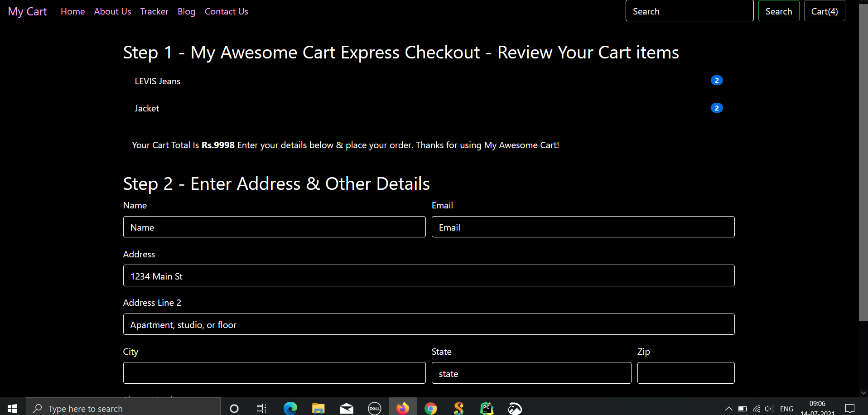
Task: Open the Action Center notification icon
Action: click(851, 408)
